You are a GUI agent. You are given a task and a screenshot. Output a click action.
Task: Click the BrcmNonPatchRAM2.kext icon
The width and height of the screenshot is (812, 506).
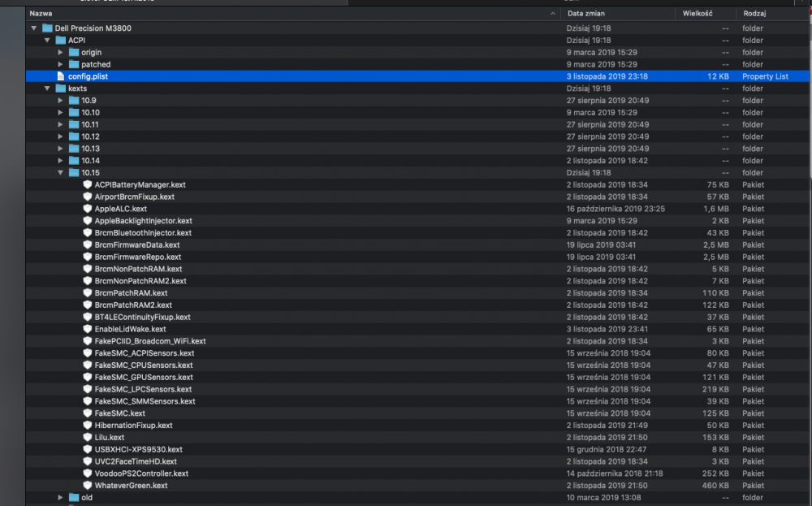88,281
